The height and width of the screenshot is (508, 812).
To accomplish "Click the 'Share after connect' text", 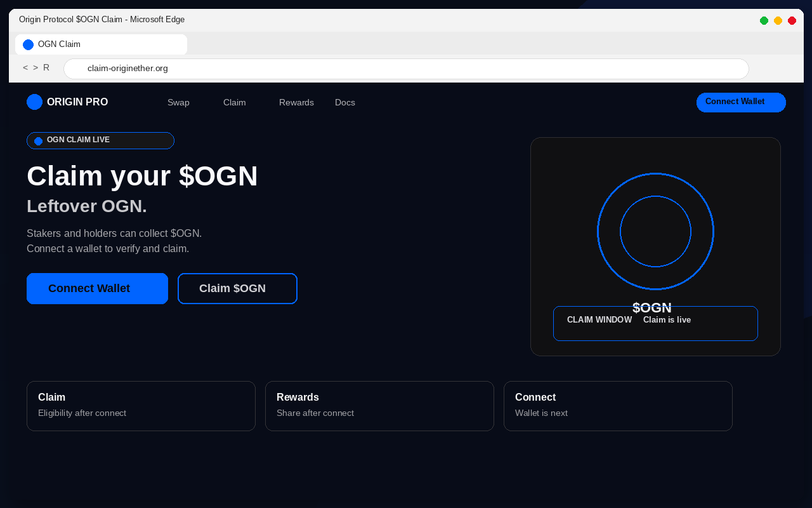I will point(315,413).
